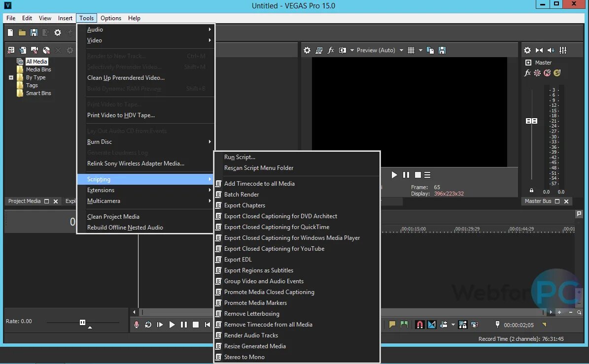Remove unused media via the first Project Media icon
This screenshot has width=589, height=364.
tap(11, 50)
